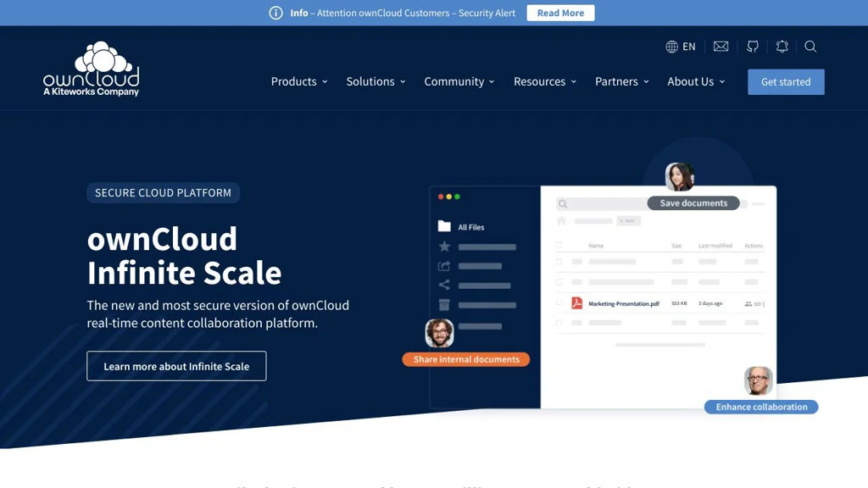The height and width of the screenshot is (488, 868).
Task: Click the star favorites icon in mockup sidebar
Action: [444, 247]
